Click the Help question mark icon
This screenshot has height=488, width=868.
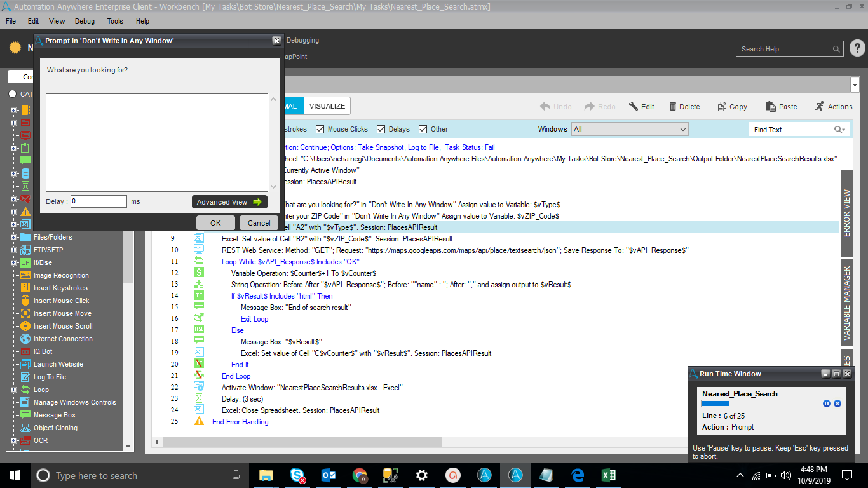click(x=857, y=48)
